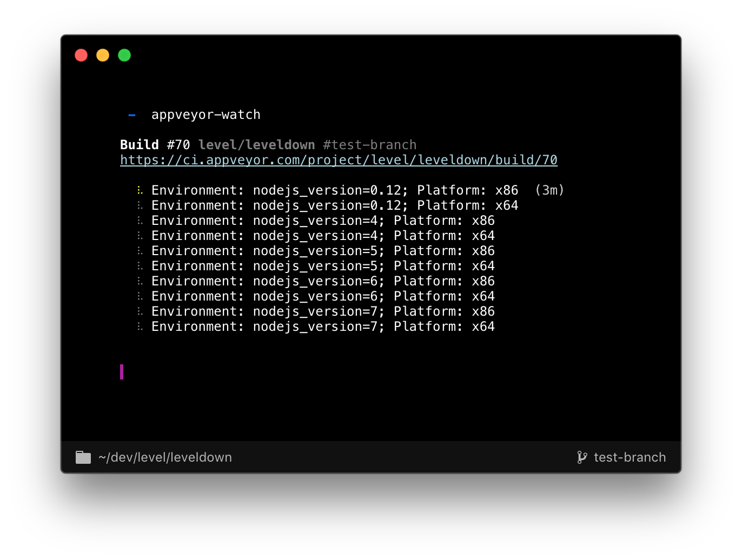
Task: Click the gray spinner beside nodejs_version=5 x86
Action: pyautogui.click(x=140, y=251)
